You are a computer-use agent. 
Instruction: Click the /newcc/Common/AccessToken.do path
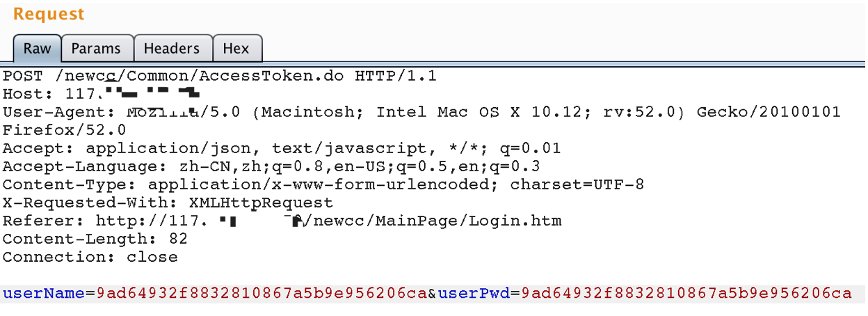coord(199,75)
